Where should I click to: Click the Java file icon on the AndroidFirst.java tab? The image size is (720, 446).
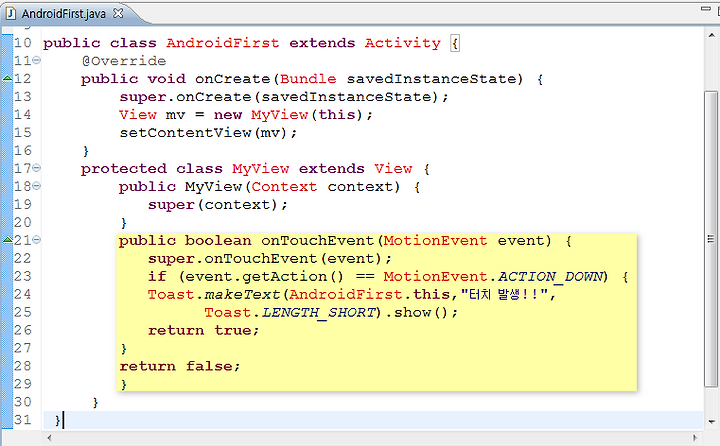tap(11, 14)
